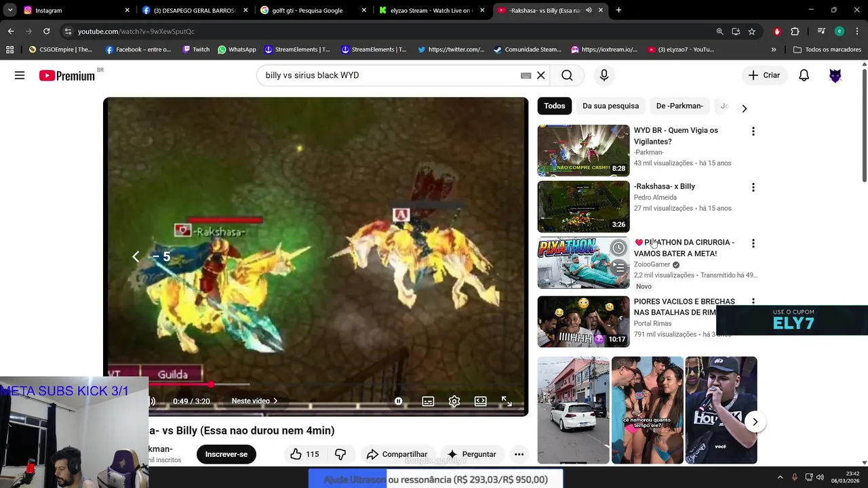The height and width of the screenshot is (488, 868).
Task: Like the video with thumbs up
Action: pyautogui.click(x=304, y=454)
